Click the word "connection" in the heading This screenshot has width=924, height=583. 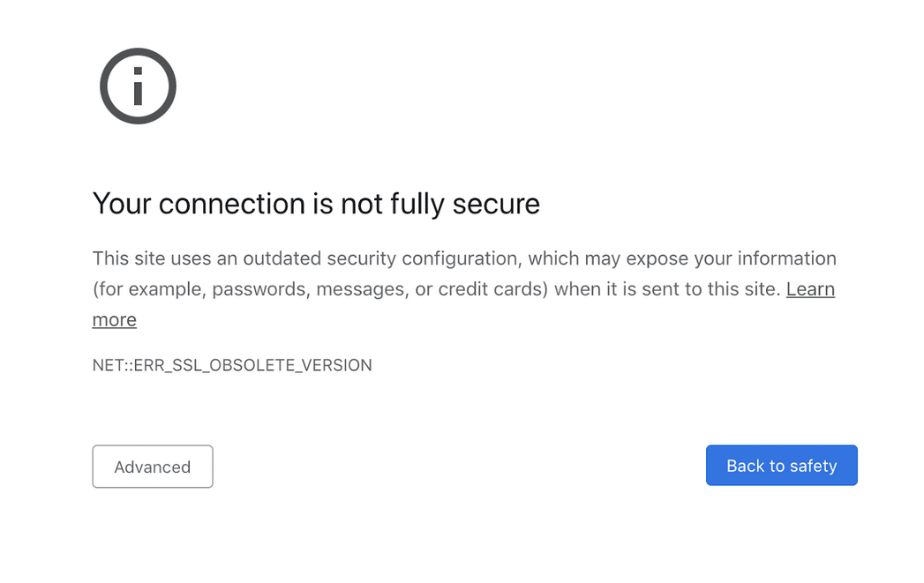coord(232,204)
